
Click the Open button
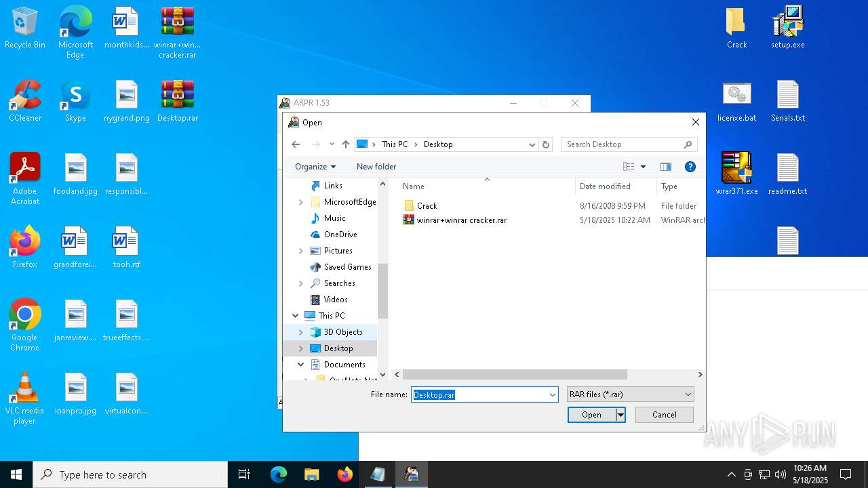click(591, 415)
